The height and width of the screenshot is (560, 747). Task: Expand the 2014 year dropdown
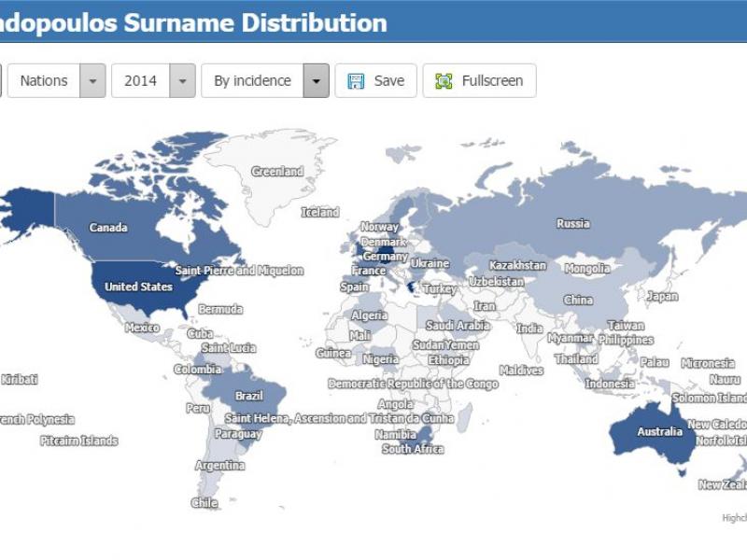[x=182, y=81]
